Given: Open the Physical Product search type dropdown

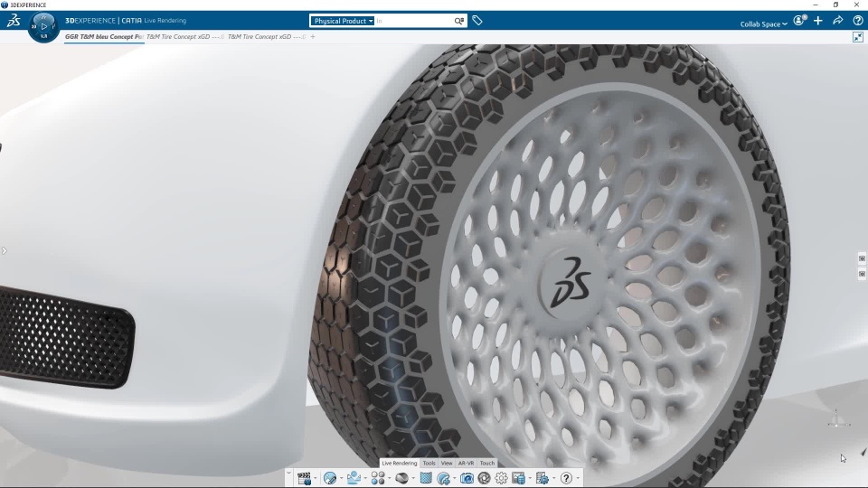Looking at the screenshot, I should [342, 21].
